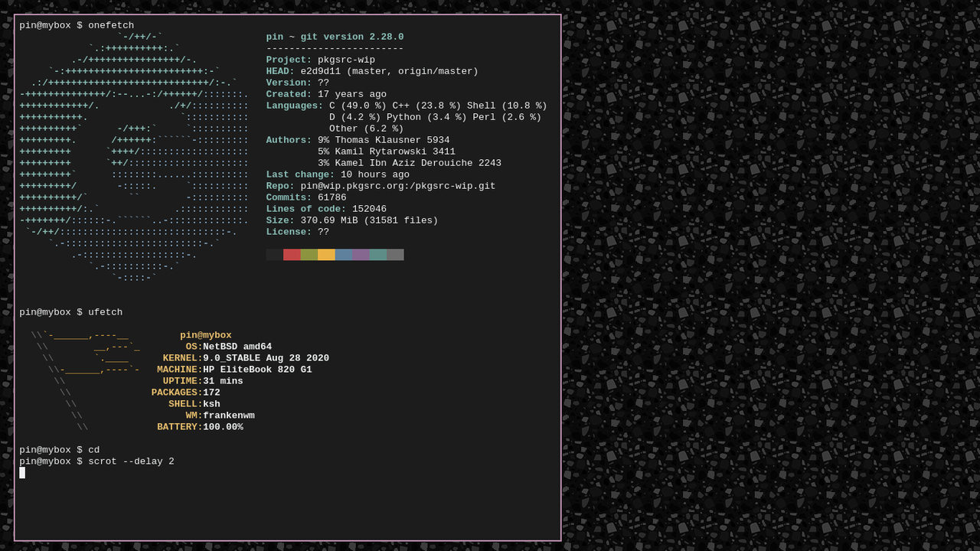This screenshot has width=980, height=551.
Task: Click the gray color block at palette end
Action: click(x=395, y=255)
